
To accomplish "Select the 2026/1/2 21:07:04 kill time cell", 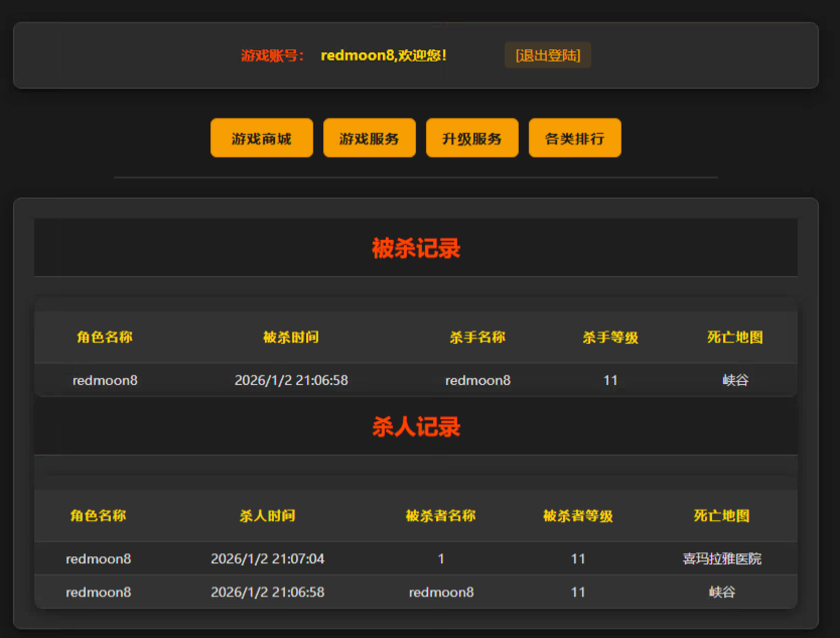I will [267, 558].
